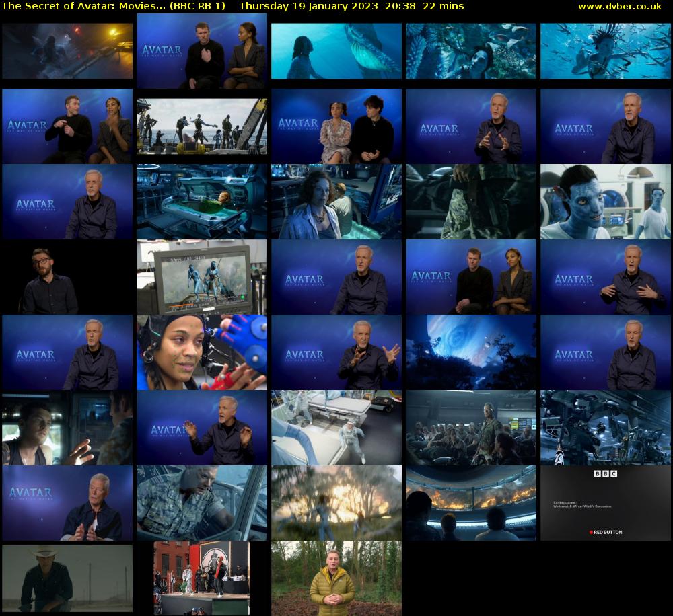Open the two young actors interview thumbnail
The image size is (673, 616).
[x=336, y=126]
